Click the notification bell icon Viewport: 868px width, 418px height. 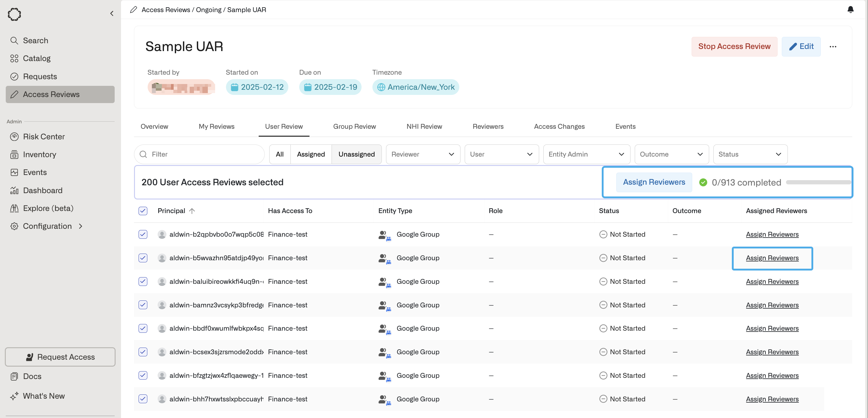850,10
